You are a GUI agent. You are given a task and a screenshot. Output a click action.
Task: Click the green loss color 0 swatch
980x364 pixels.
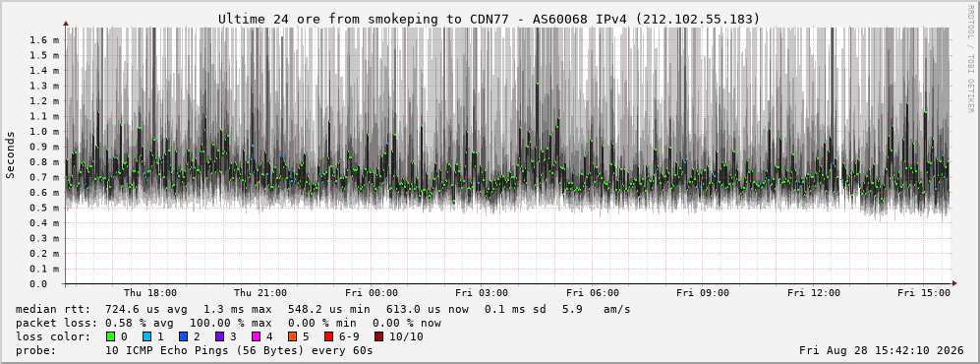(111, 336)
